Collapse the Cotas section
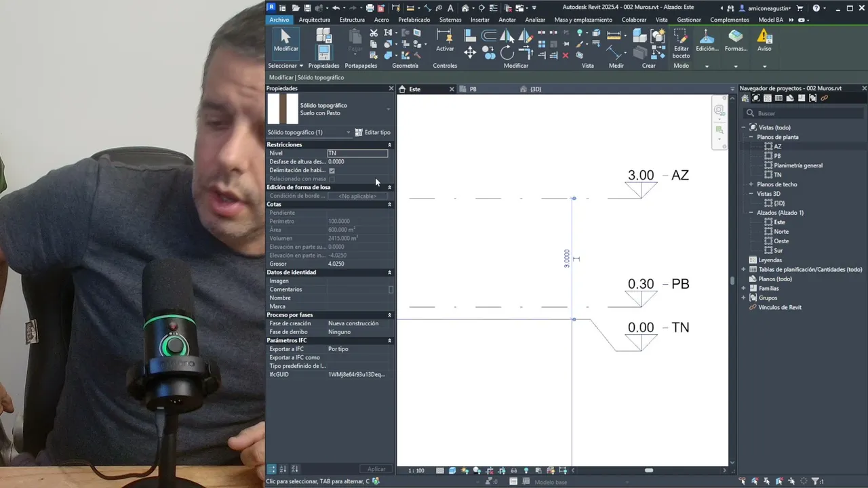The height and width of the screenshot is (488, 868). pyautogui.click(x=389, y=205)
